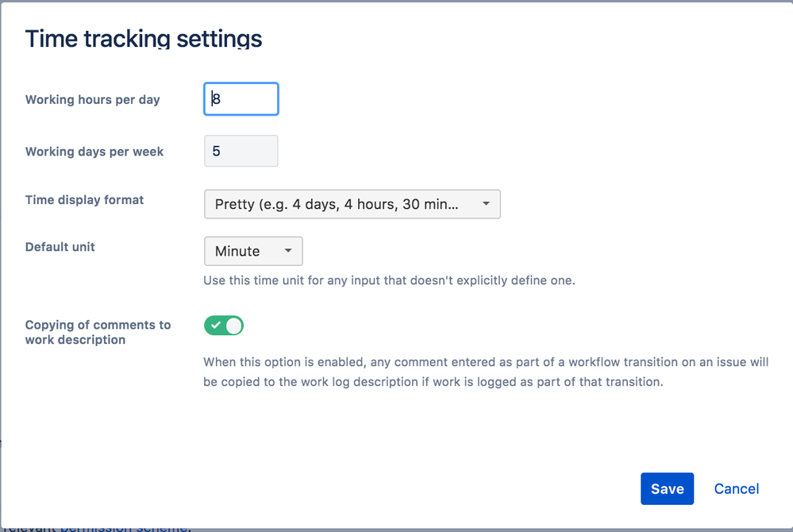Disable copying of comments to work description

click(x=223, y=326)
